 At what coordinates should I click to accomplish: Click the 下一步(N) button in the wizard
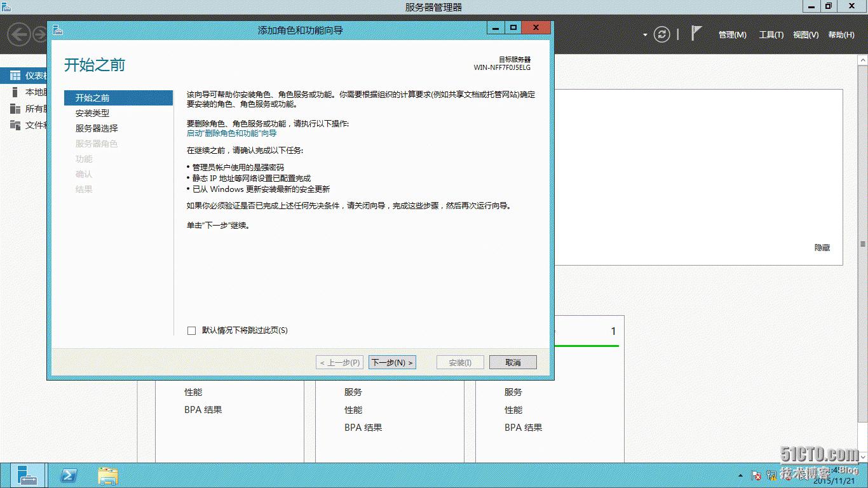pos(392,362)
